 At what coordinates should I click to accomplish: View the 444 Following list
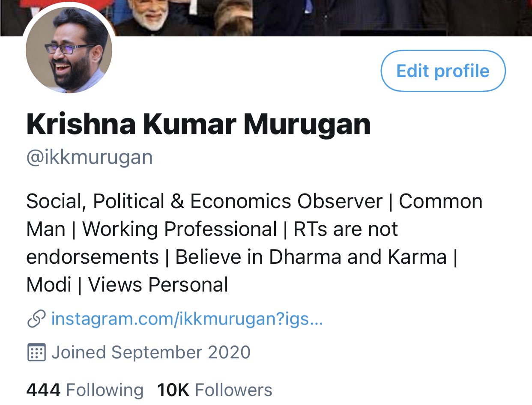click(85, 390)
